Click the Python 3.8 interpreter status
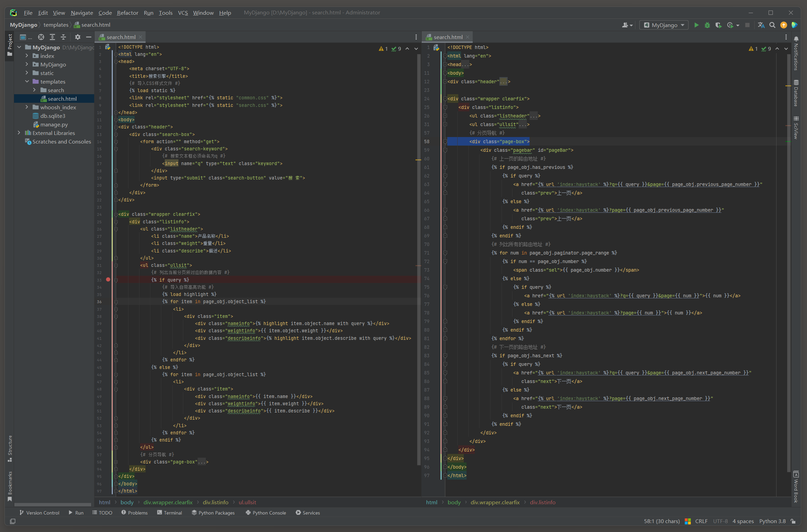This screenshot has height=532, width=807. [772, 521]
